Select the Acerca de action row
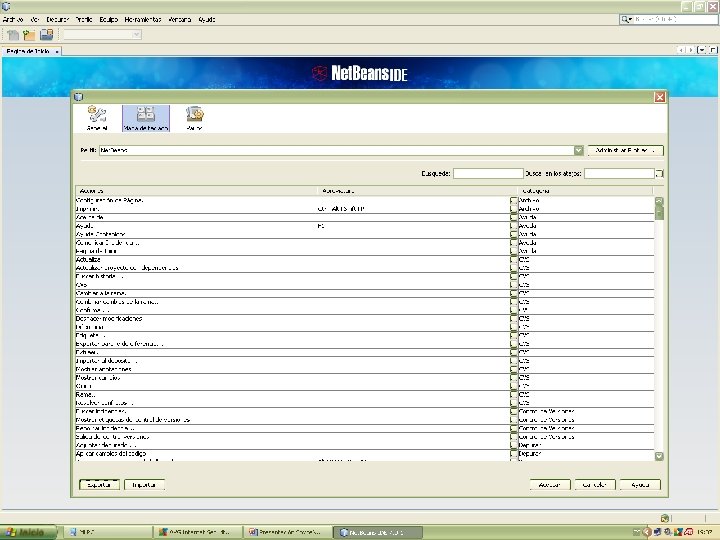The image size is (720, 540). pyautogui.click(x=365, y=217)
